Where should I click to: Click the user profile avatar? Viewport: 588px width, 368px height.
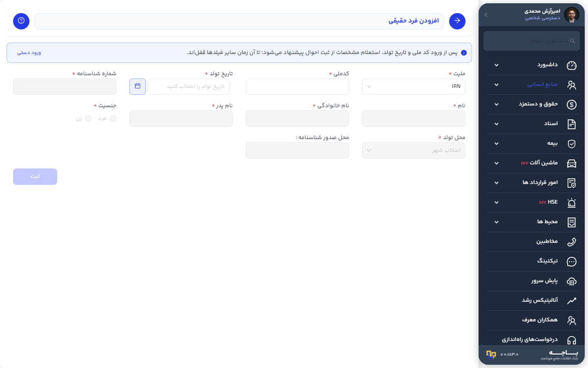point(572,15)
